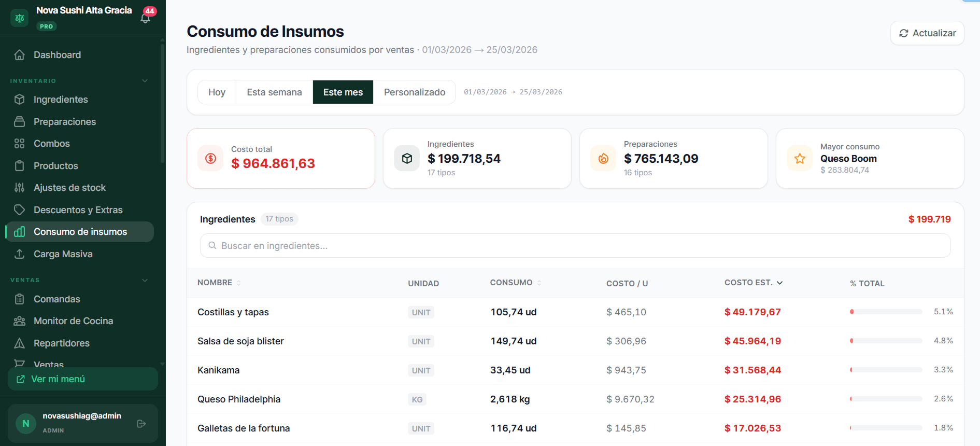
Task: Switch to the Esta semana tab
Action: coord(274,92)
